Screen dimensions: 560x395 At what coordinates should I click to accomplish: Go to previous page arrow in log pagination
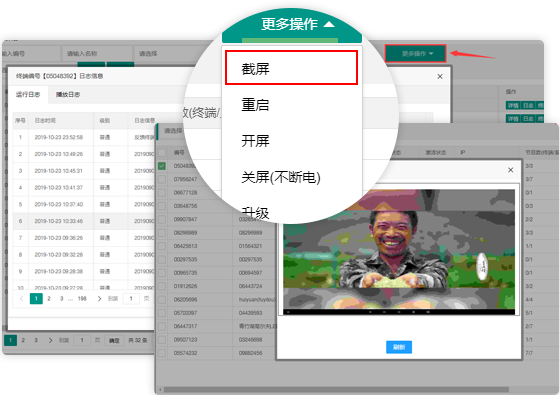tap(21, 299)
